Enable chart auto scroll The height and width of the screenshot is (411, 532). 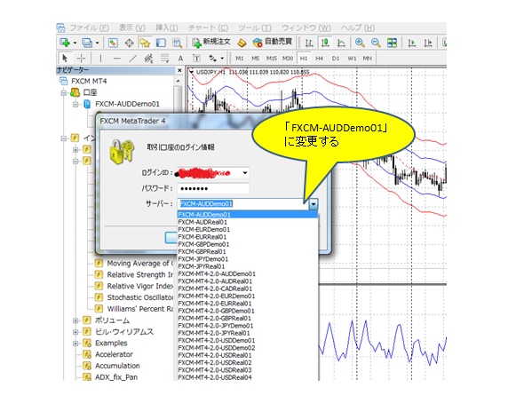pos(411,43)
